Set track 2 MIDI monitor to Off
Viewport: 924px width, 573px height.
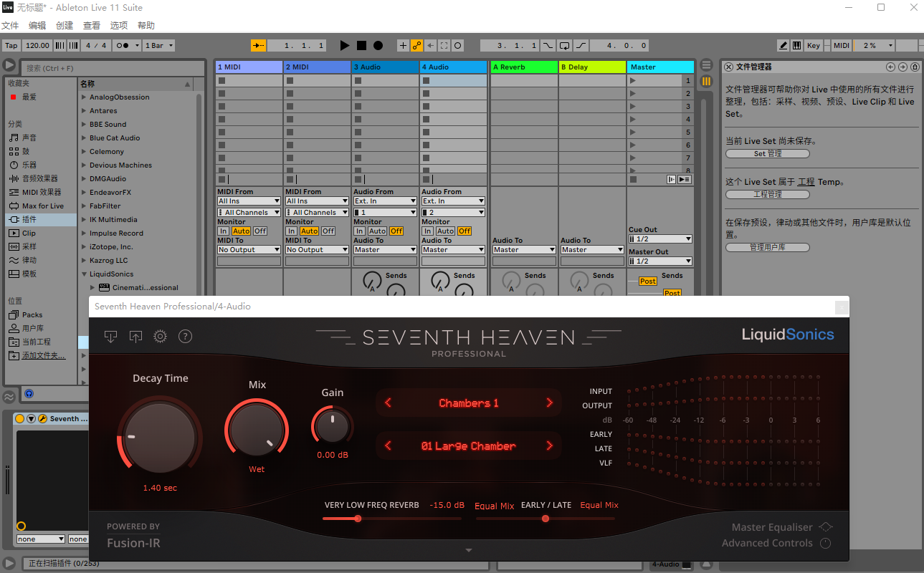(x=328, y=231)
